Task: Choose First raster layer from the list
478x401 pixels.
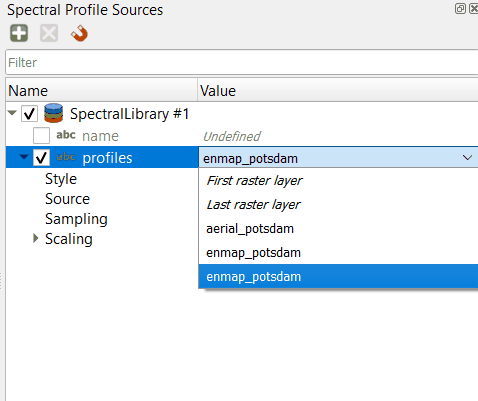Action: click(338, 181)
